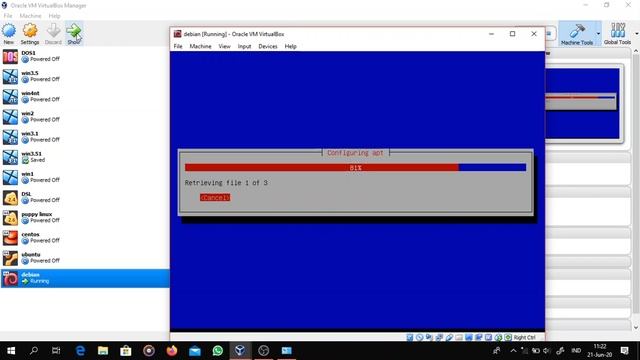Viewport: 640px width, 360px height.
Task: Click the volume icon in system tray
Action: (547, 351)
